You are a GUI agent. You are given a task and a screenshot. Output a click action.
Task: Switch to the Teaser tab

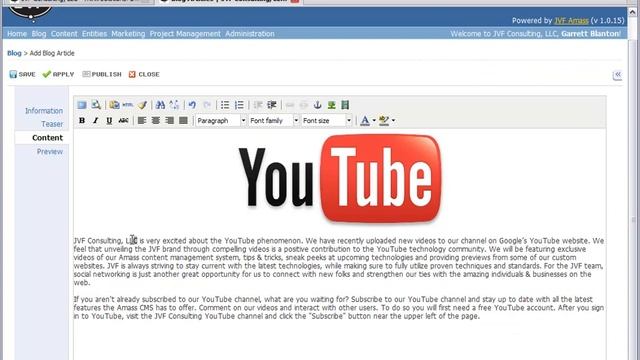[52, 124]
